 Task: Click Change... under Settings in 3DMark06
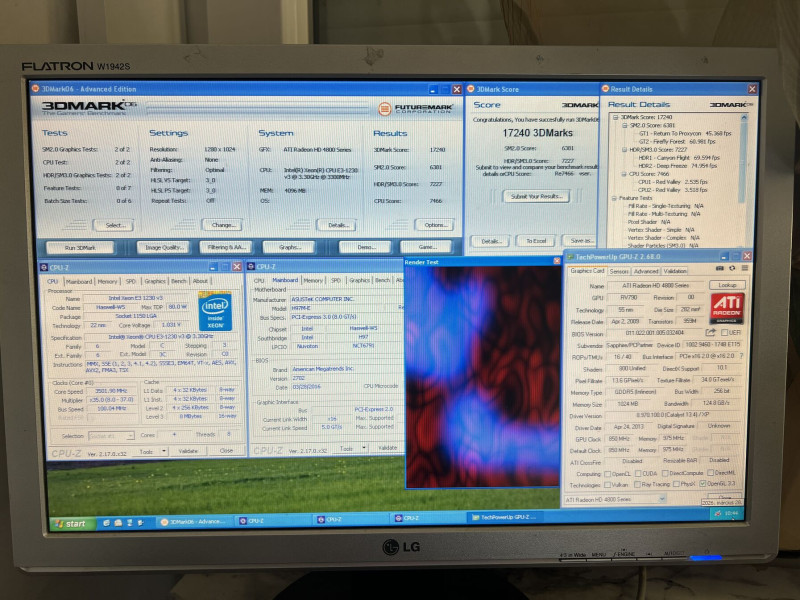[x=222, y=225]
